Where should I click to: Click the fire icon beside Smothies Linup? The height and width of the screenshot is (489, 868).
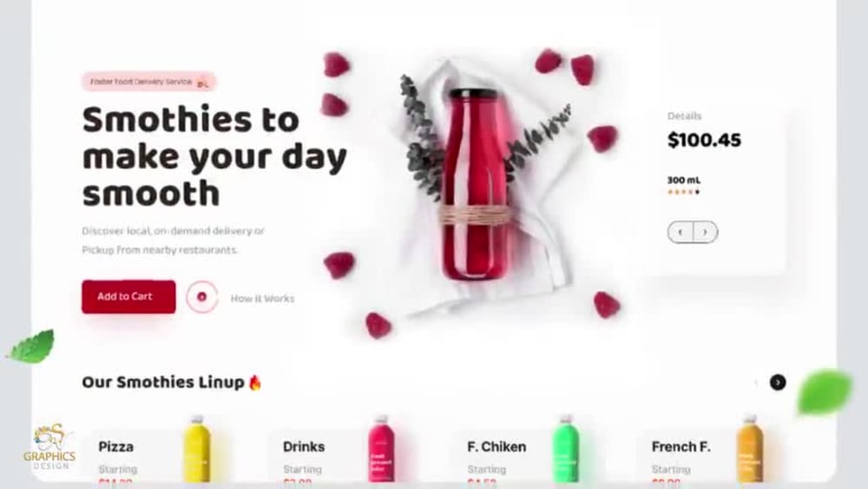(255, 382)
